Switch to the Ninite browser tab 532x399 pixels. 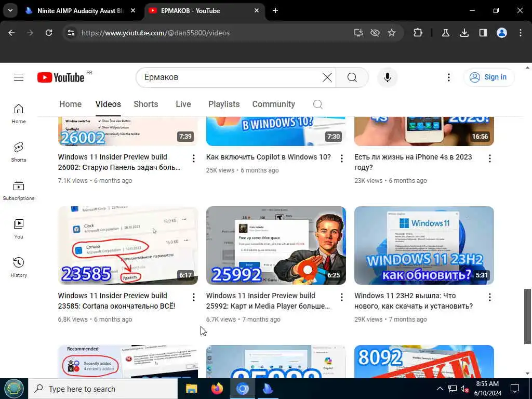80,10
